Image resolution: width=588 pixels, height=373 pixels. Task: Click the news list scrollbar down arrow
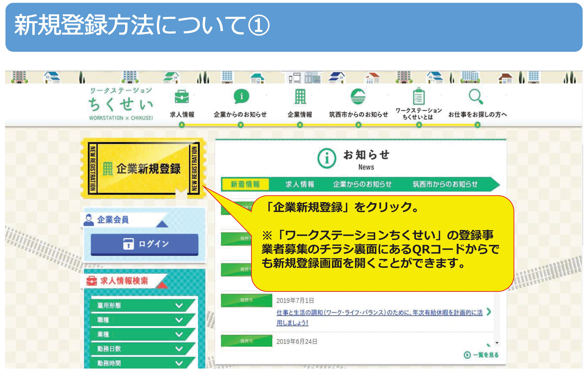[x=497, y=343]
